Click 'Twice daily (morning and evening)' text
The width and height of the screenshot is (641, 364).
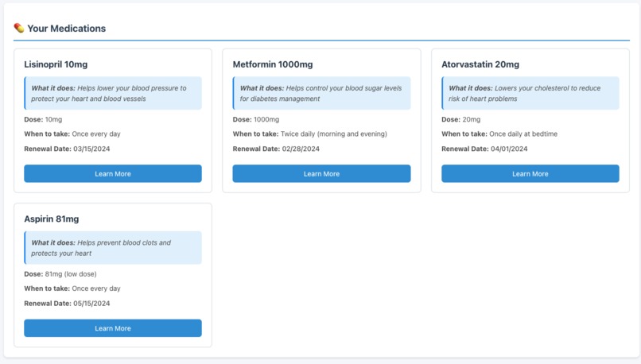coord(333,134)
